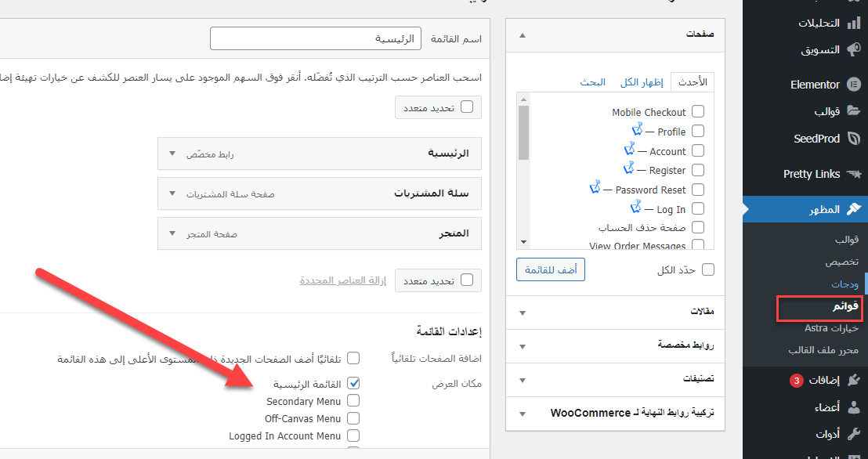Expand the WooCommerce endpoints panel
This screenshot has width=868, height=459.
coord(616,414)
